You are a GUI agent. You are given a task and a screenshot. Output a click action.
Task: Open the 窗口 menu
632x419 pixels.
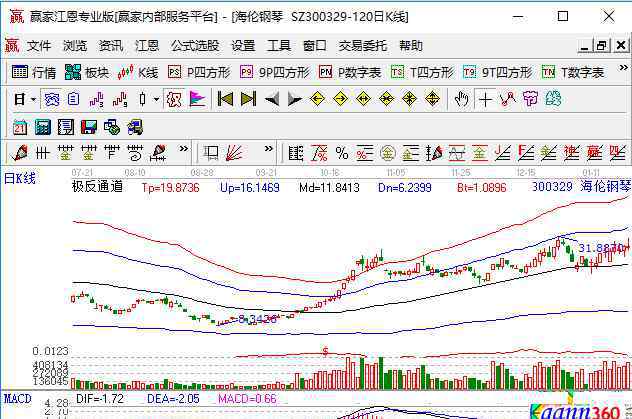point(315,46)
